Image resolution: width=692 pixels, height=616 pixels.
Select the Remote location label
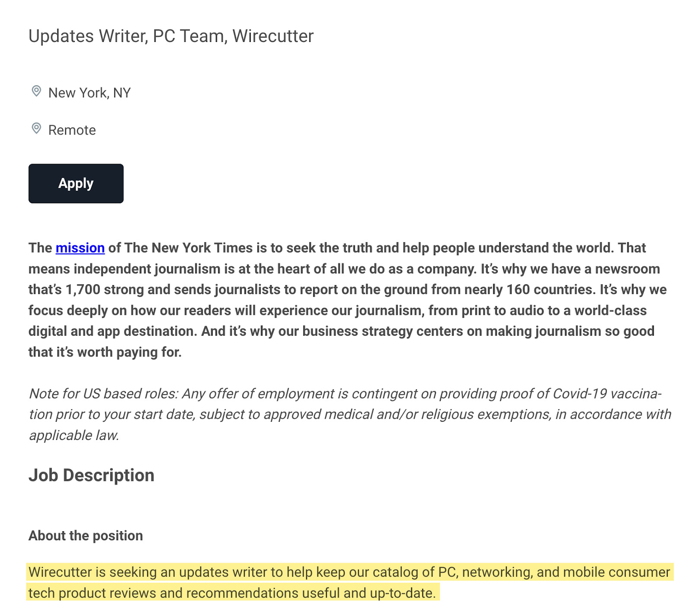click(x=72, y=130)
